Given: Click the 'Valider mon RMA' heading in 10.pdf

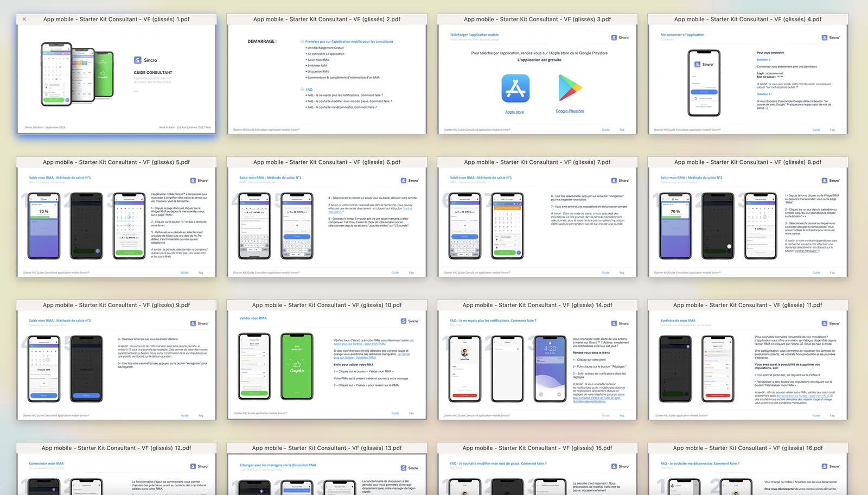Looking at the screenshot, I should [253, 318].
